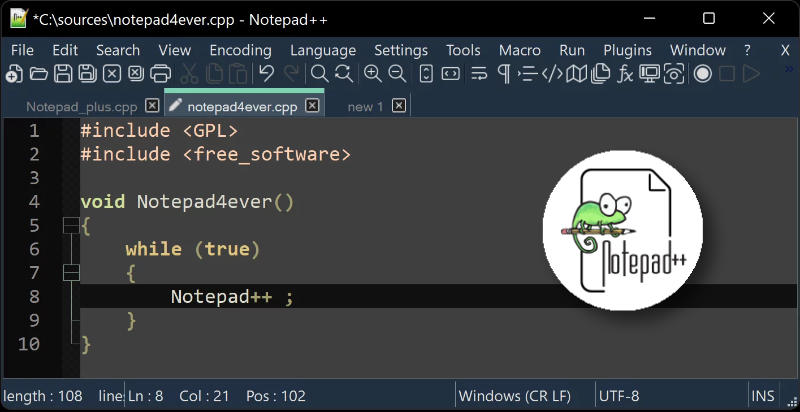Open the Window menu
Viewport: 800px width, 412px height.
pyautogui.click(x=698, y=50)
